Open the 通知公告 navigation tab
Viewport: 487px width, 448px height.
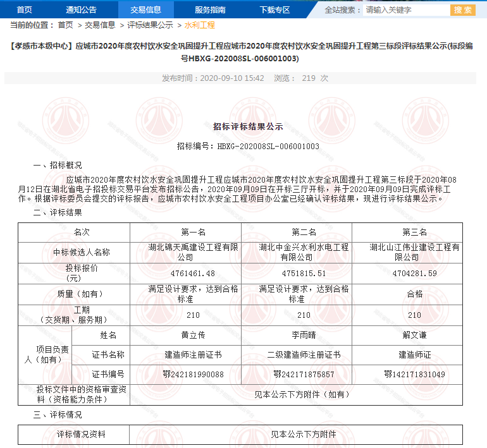point(81,9)
